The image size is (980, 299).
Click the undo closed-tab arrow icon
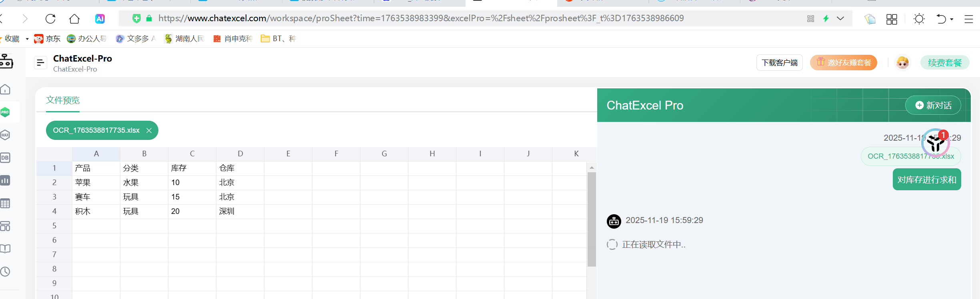(x=941, y=19)
